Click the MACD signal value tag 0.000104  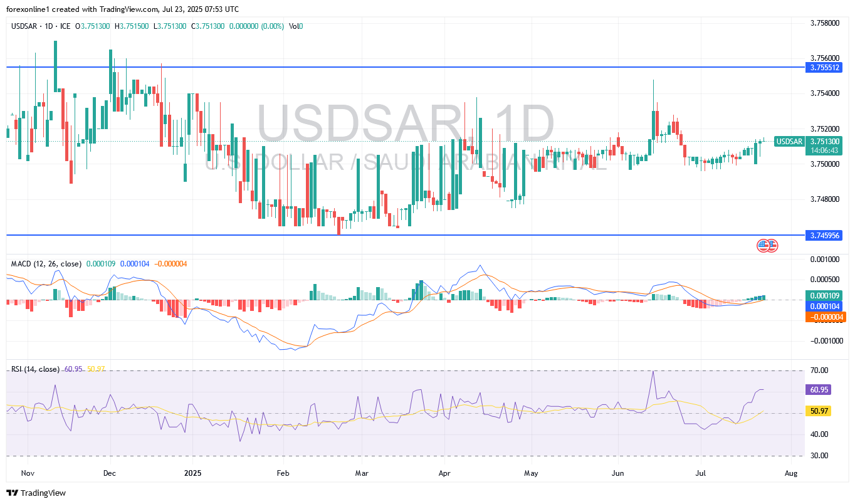pyautogui.click(x=822, y=307)
